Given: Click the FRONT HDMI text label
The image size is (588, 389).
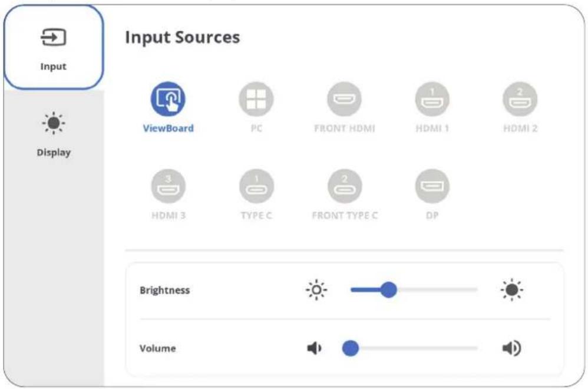Looking at the screenshot, I should [x=344, y=128].
